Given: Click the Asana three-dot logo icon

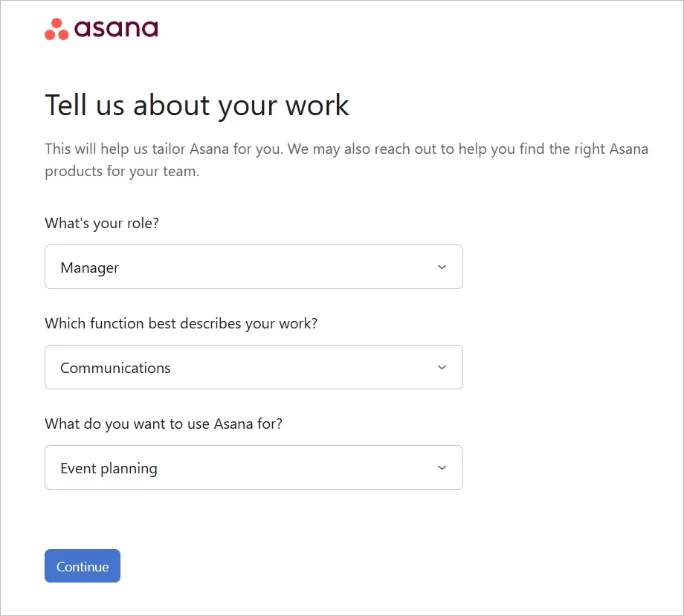Looking at the screenshot, I should click(57, 30).
